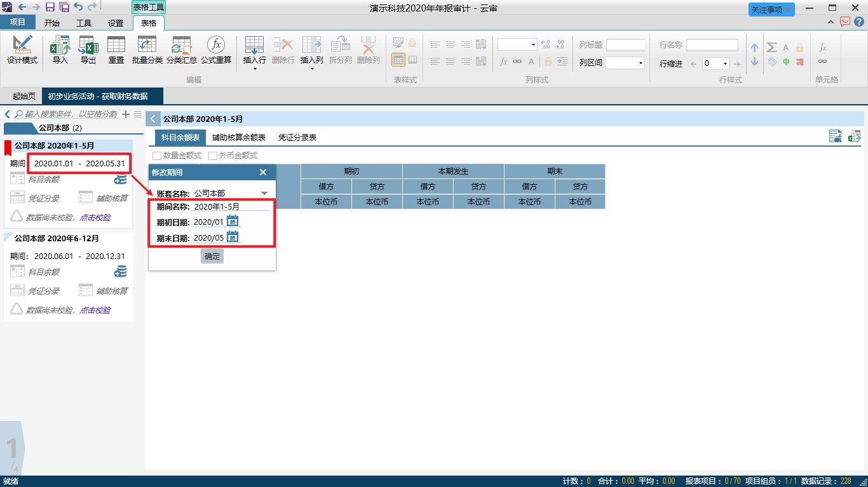Click the plus icon next to search box

click(x=126, y=114)
